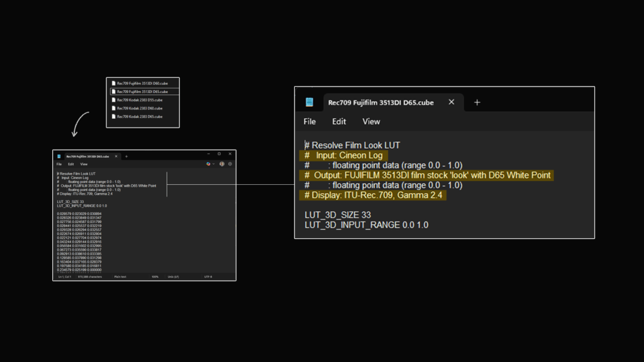
Task: Add a new tab in the enlarged Notepad window
Action: coord(477,102)
